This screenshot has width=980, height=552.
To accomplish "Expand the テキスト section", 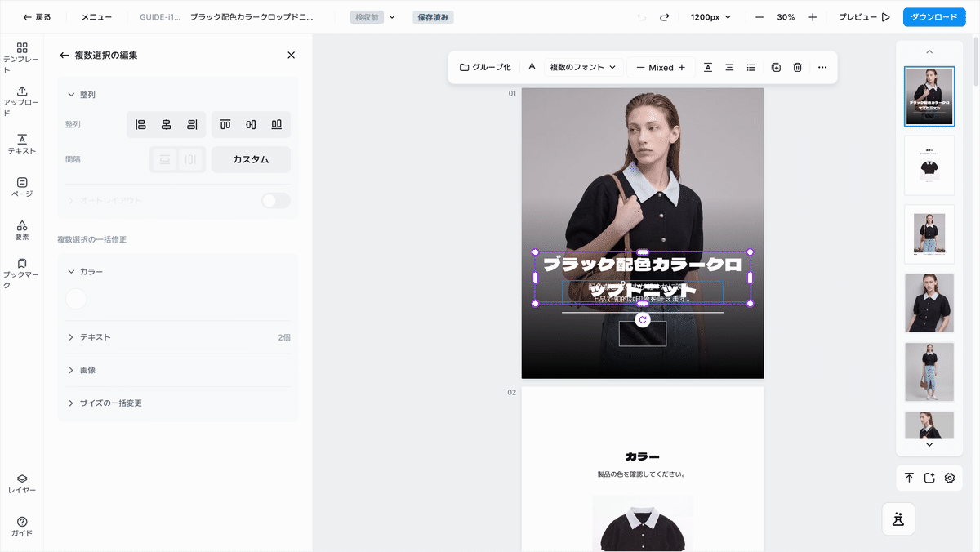I will click(178, 337).
